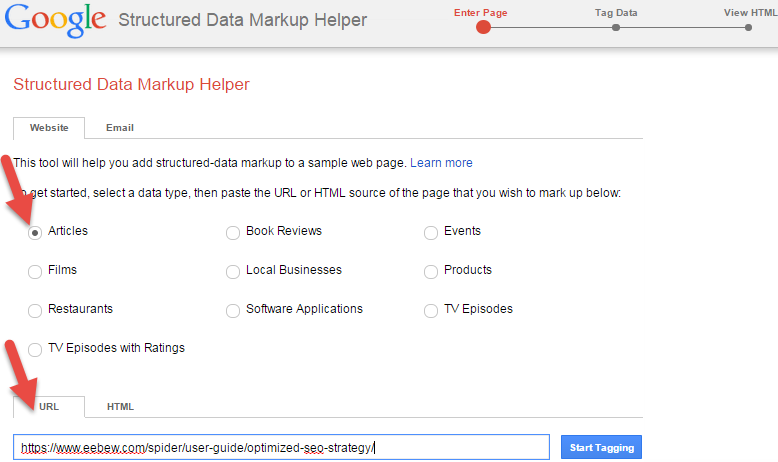Screen dimensions: 778x462
Task: Switch to the Website tab
Action: 49,128
